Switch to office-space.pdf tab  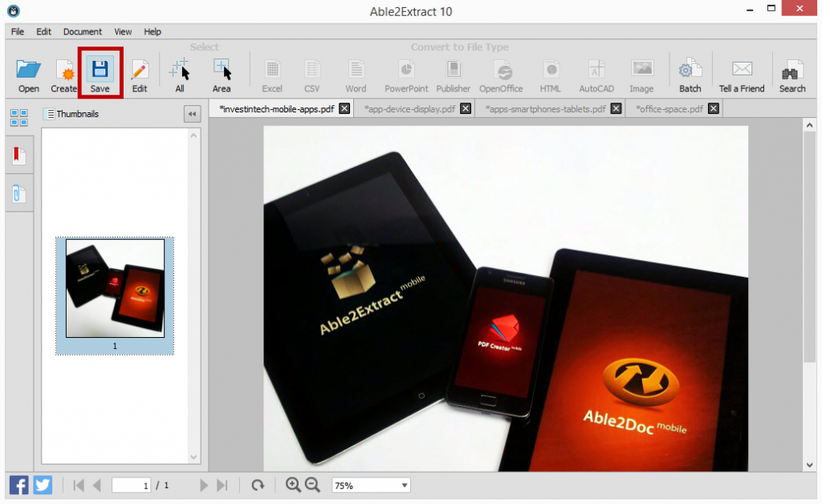click(x=669, y=109)
